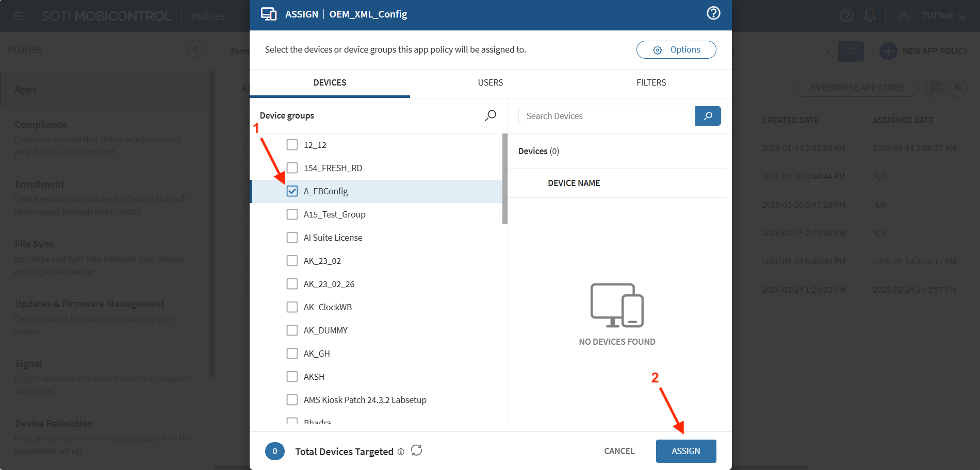
Task: Click the device groups search magnifier
Action: pos(490,115)
